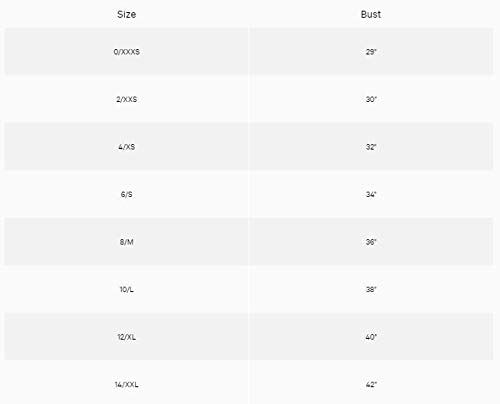The width and height of the screenshot is (500, 404).
Task: Select the 0/XXXS size cell
Action: click(x=126, y=52)
